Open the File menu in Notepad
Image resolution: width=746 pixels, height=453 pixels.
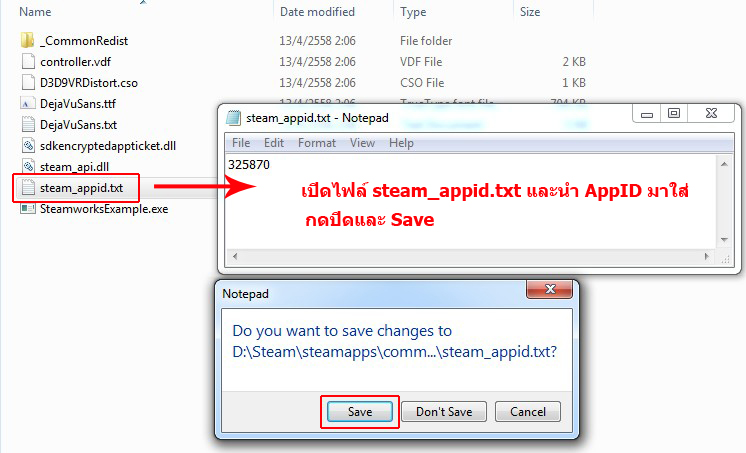pos(241,143)
